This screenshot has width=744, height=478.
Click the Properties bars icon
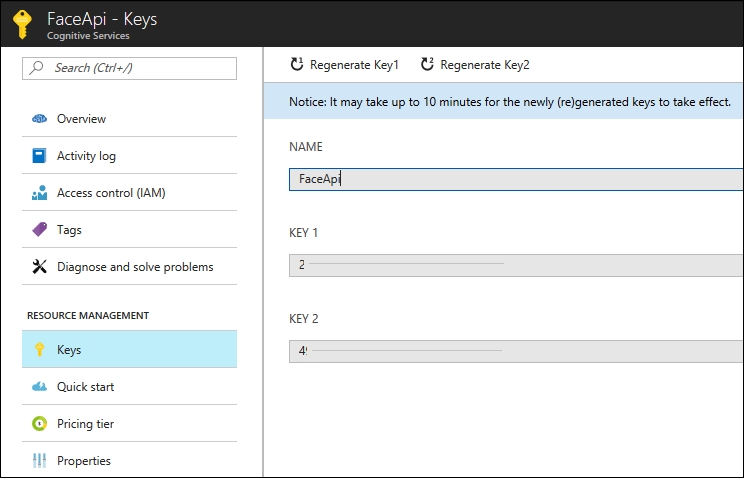[40, 461]
